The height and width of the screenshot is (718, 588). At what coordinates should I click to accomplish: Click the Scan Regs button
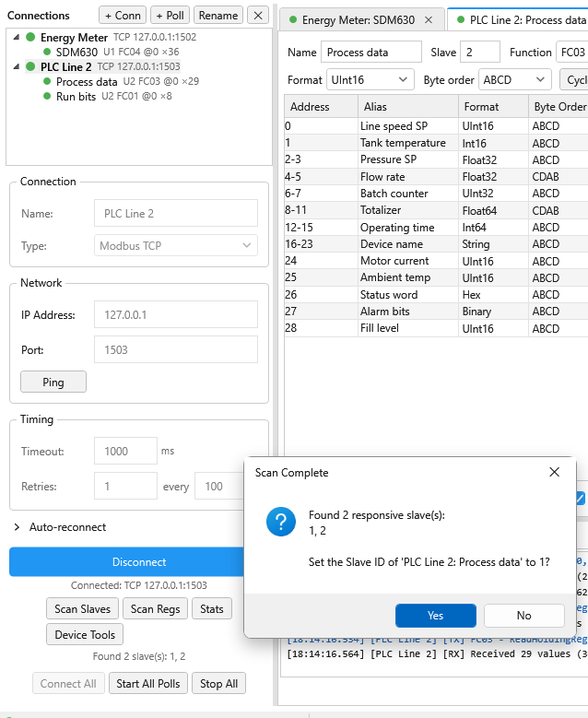(155, 608)
